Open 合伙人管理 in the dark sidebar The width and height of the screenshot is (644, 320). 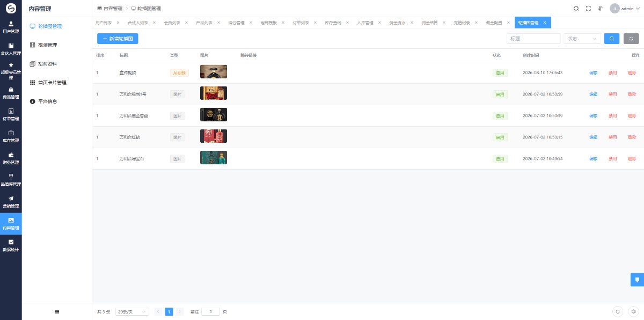pos(11,49)
